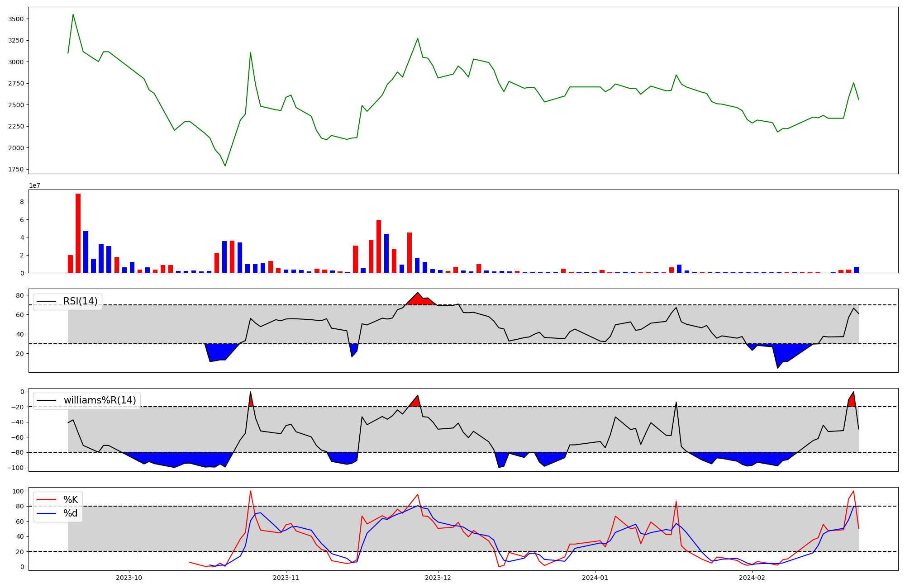Click the 2023-10 date axis label
The width and height of the screenshot is (905, 588).
tap(129, 578)
